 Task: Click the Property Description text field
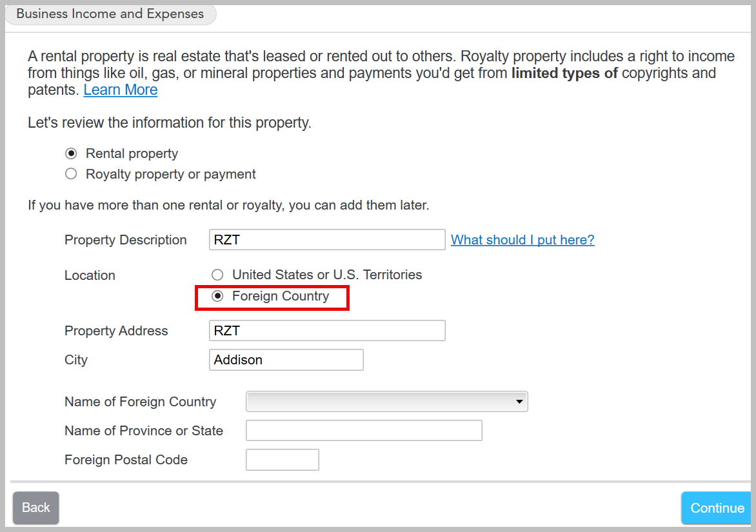coord(327,240)
